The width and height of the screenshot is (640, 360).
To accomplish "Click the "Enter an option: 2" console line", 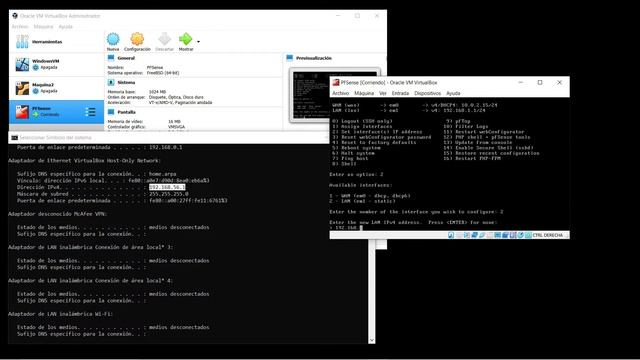I will point(357,174).
